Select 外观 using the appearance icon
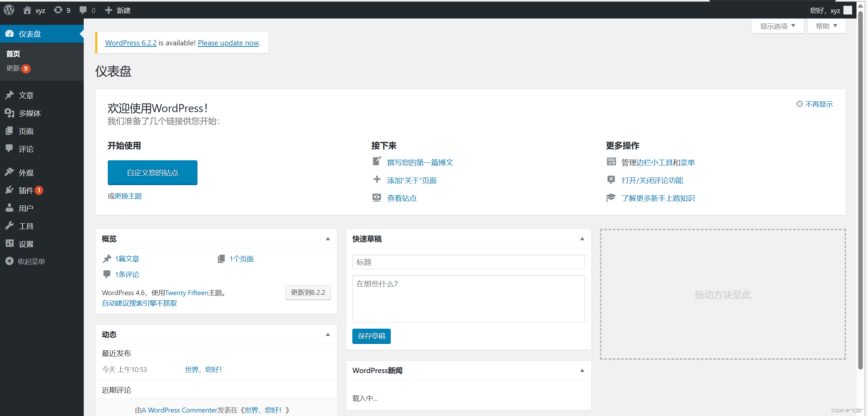The width and height of the screenshot is (868, 416). 10,172
